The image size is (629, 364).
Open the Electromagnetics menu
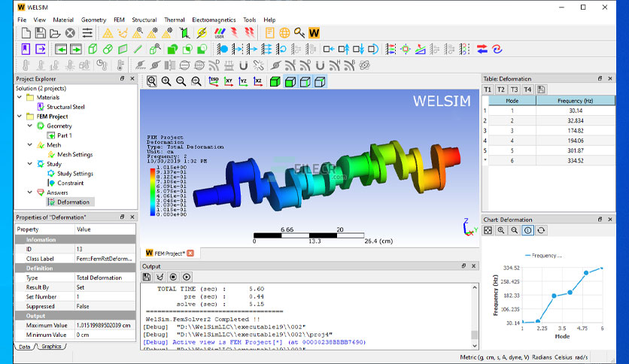[214, 20]
